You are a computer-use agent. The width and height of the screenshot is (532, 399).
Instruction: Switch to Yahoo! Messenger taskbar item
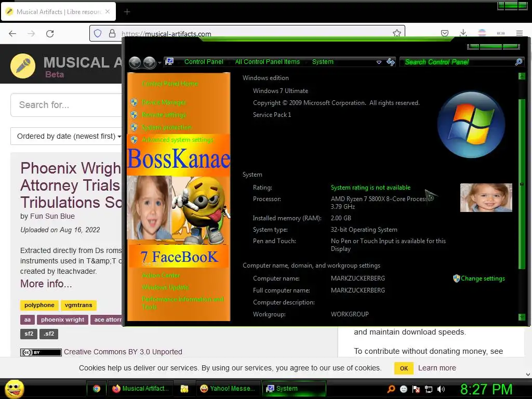(228, 389)
